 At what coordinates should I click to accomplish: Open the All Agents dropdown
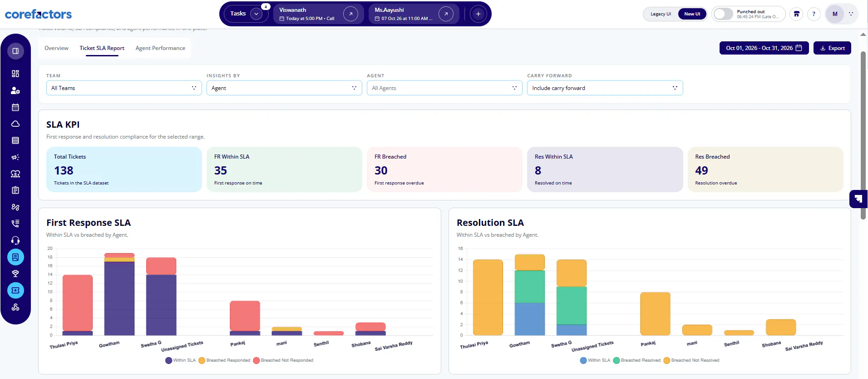pos(444,88)
